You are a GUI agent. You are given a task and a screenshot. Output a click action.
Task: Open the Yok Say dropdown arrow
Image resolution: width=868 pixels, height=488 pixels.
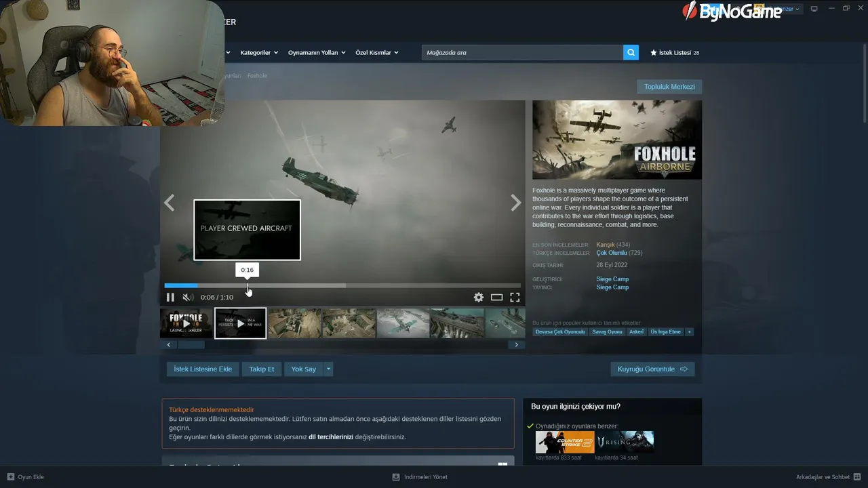(x=329, y=369)
